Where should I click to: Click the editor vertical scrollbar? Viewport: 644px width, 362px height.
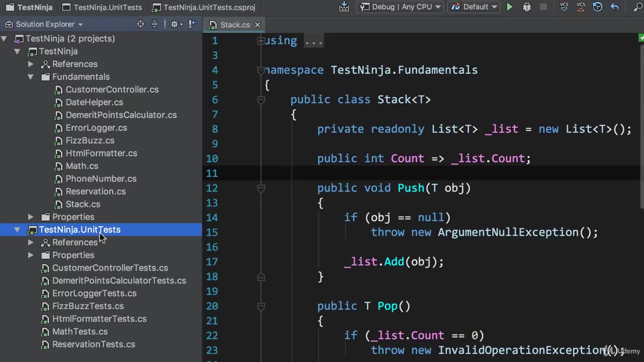[x=641, y=126]
